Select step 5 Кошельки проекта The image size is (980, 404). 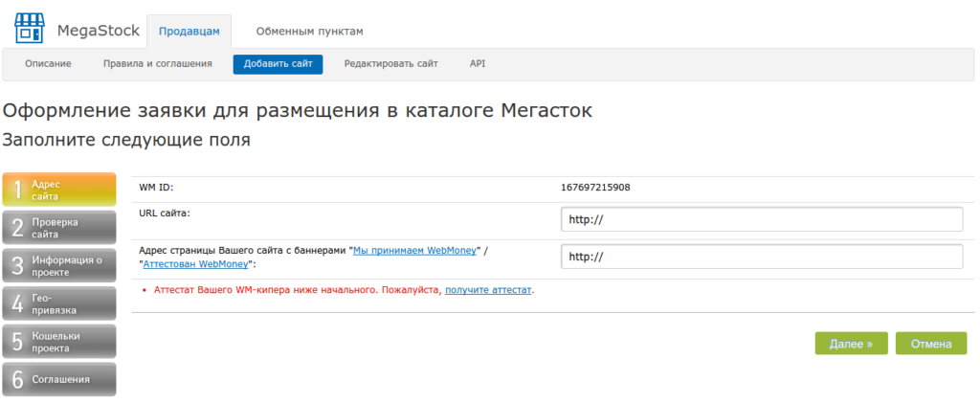coord(59,342)
